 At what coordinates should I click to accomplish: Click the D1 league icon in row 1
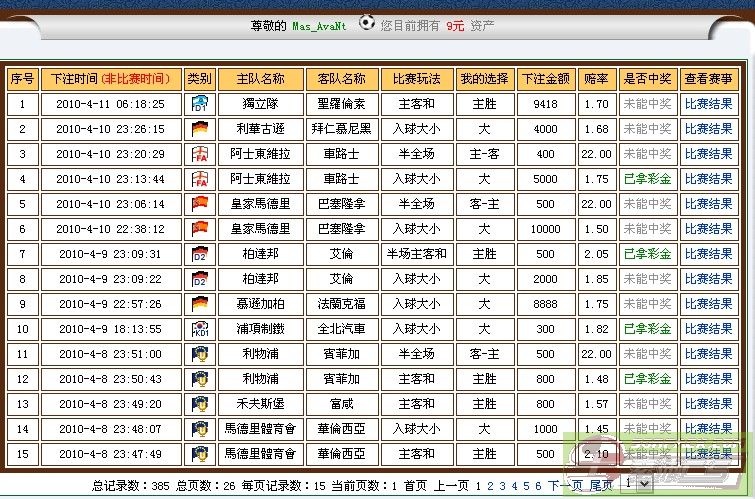pos(200,103)
